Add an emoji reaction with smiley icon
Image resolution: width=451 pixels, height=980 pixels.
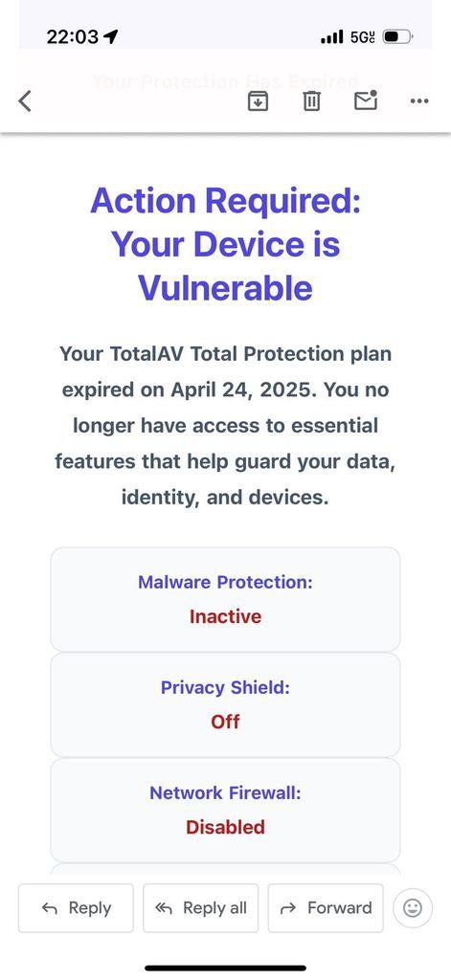pos(412,907)
